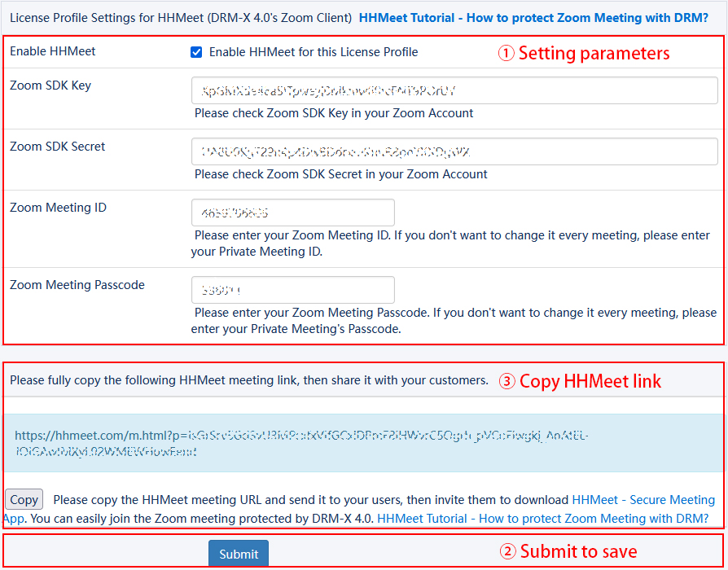Click the Please check Zoom SDK Key hint text
Image resolution: width=728 pixels, height=570 pixels.
coord(341,113)
